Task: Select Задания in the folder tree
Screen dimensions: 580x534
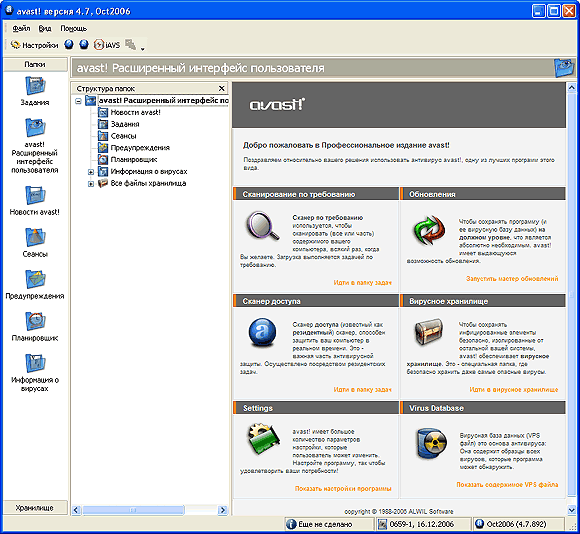Action: [x=125, y=124]
